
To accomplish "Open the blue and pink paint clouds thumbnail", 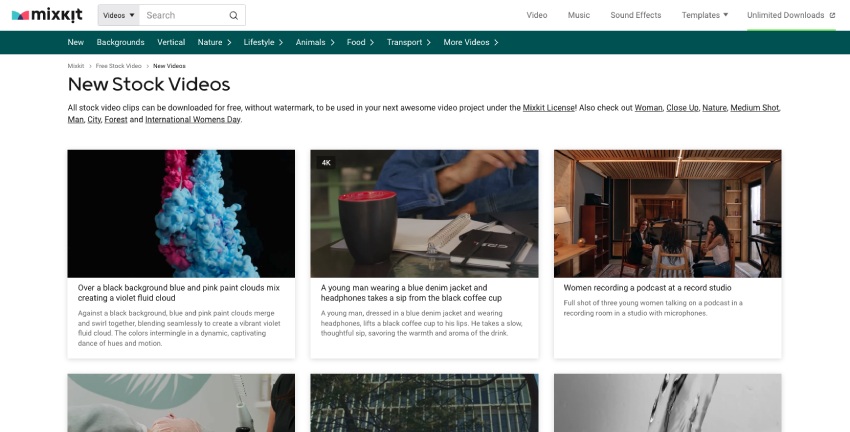I will (x=181, y=214).
